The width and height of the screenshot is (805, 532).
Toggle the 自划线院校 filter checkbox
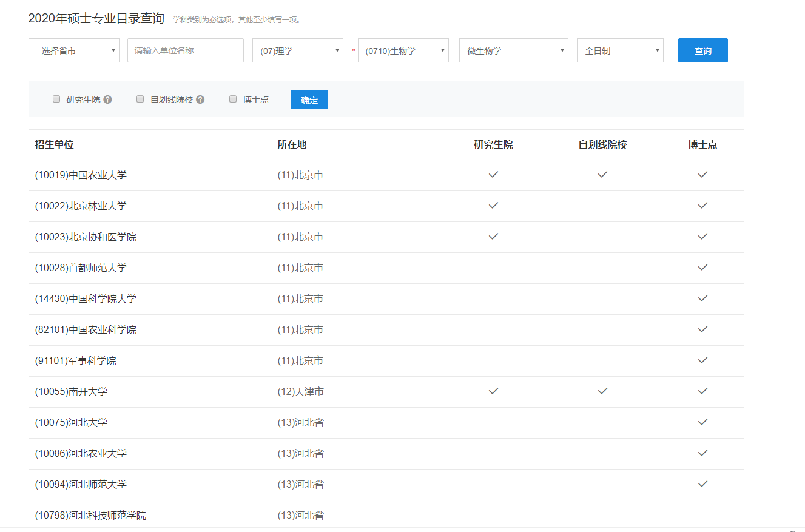[140, 99]
